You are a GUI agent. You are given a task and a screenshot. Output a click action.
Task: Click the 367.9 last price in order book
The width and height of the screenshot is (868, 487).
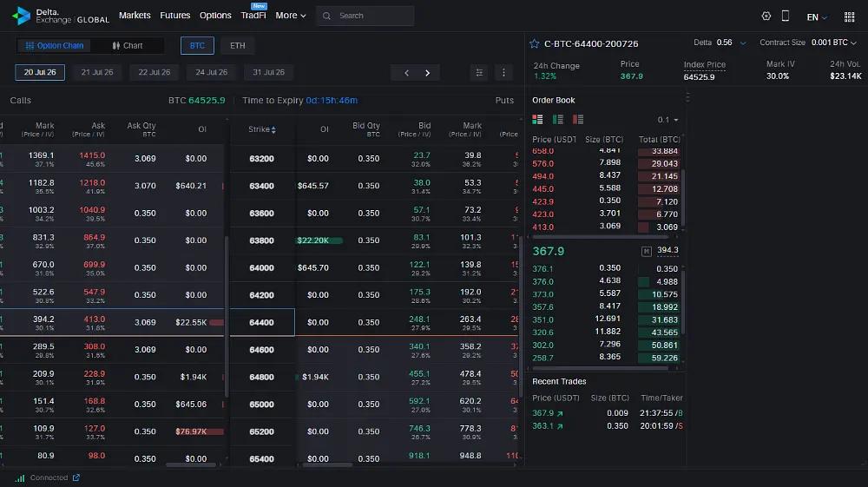pyautogui.click(x=548, y=251)
